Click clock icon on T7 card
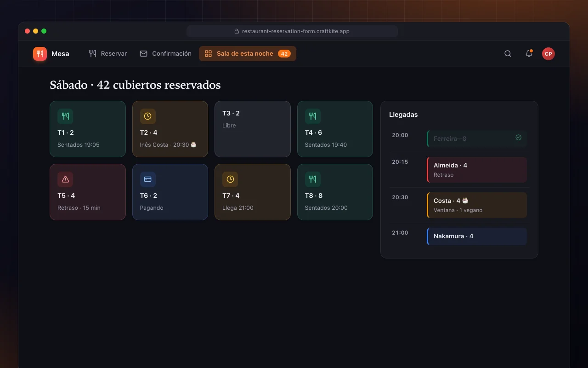The height and width of the screenshot is (368, 588). [x=230, y=179]
